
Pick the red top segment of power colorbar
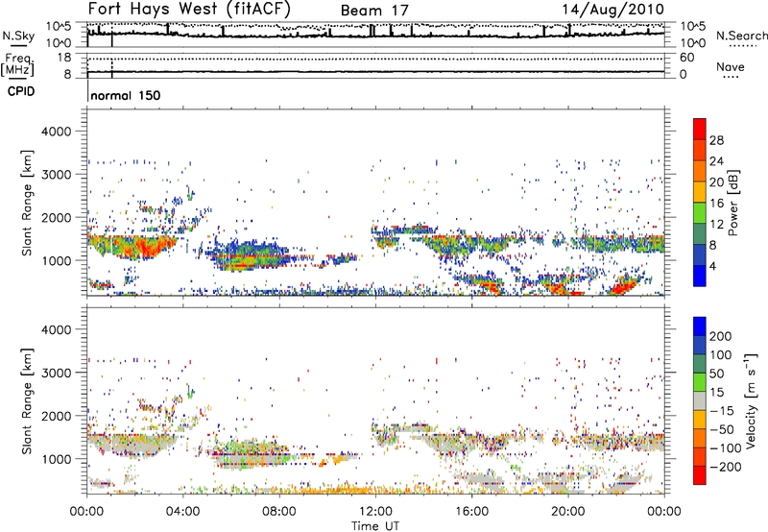[x=700, y=129]
